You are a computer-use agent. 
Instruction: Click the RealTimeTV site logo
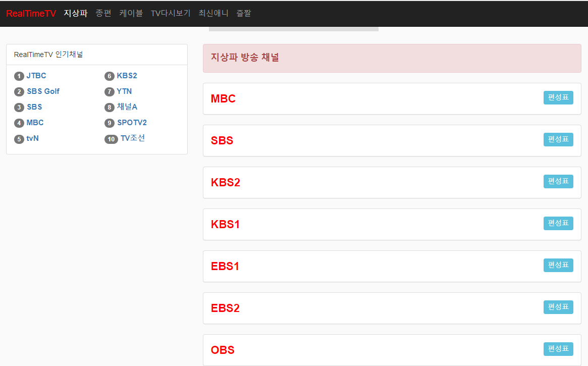[x=31, y=14]
